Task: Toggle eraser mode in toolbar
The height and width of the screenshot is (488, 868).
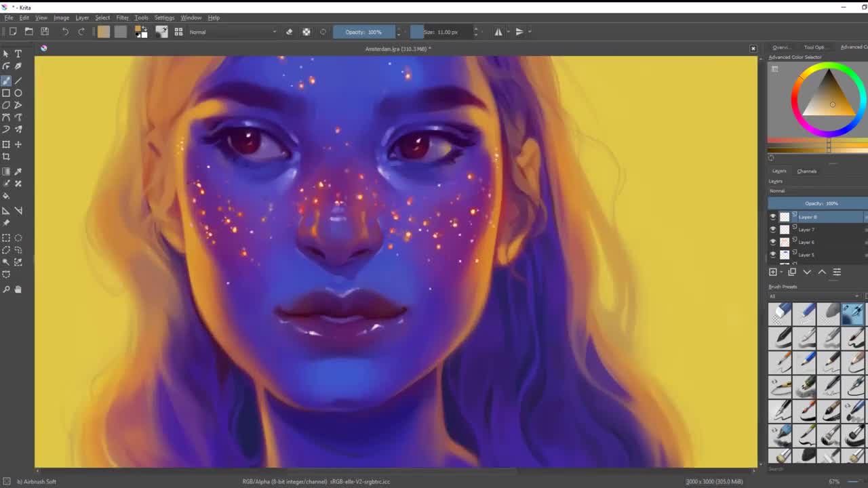Action: [290, 32]
